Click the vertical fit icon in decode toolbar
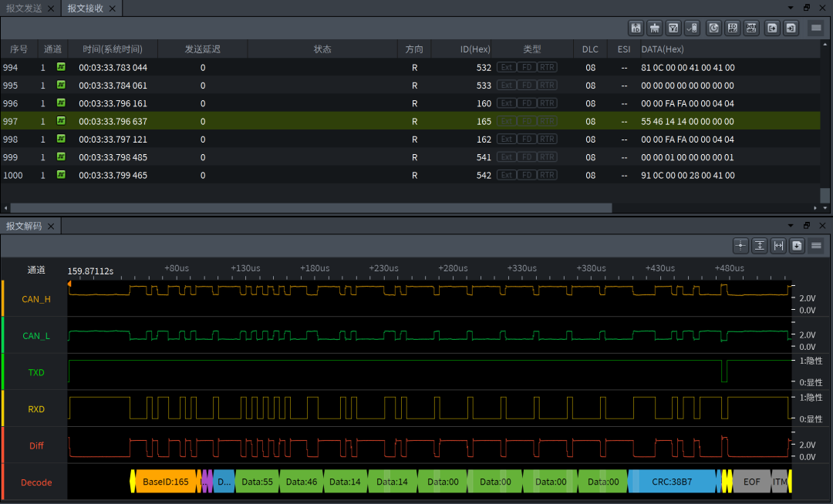 (x=760, y=245)
